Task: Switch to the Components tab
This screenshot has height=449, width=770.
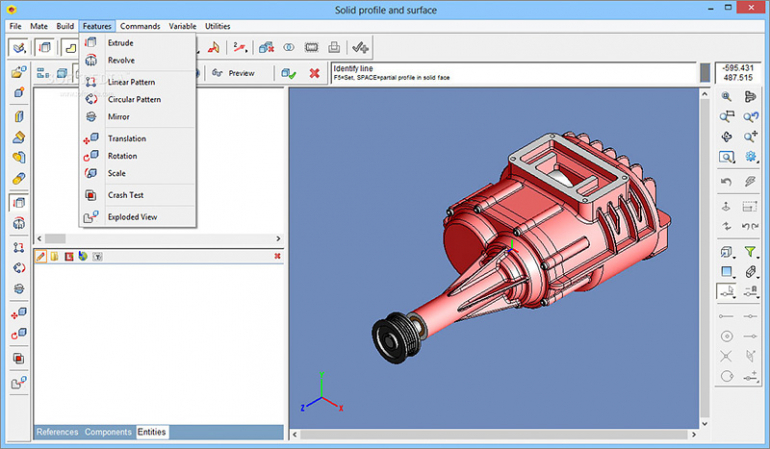Action: 108,432
